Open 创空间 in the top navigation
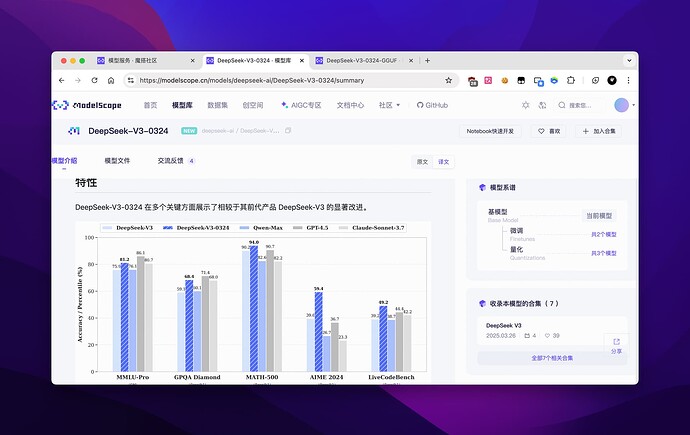Viewport: 690px width, 435px height. 253,105
